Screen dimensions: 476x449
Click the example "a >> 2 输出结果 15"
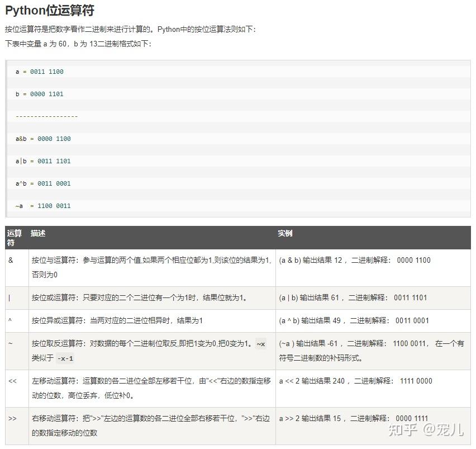click(x=373, y=426)
